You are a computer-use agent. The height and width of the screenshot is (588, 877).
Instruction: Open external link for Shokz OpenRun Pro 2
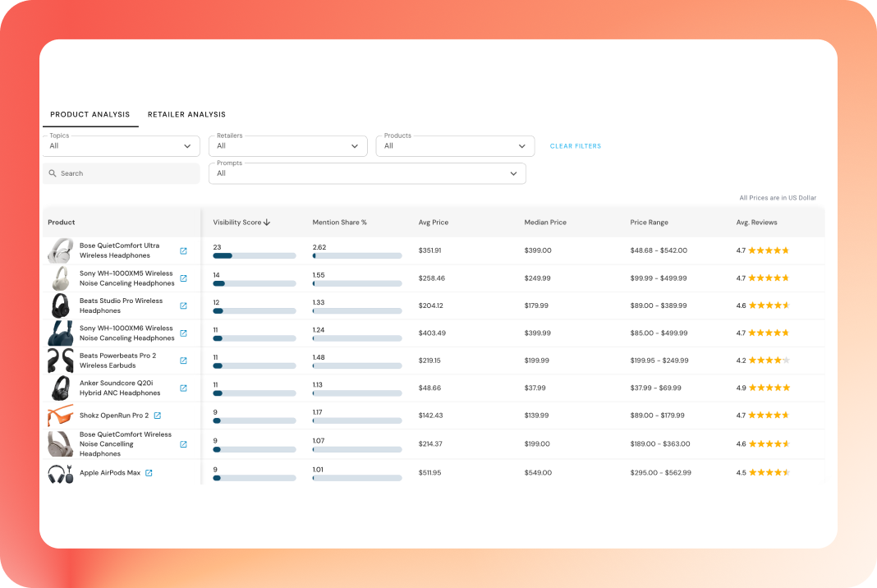point(158,415)
